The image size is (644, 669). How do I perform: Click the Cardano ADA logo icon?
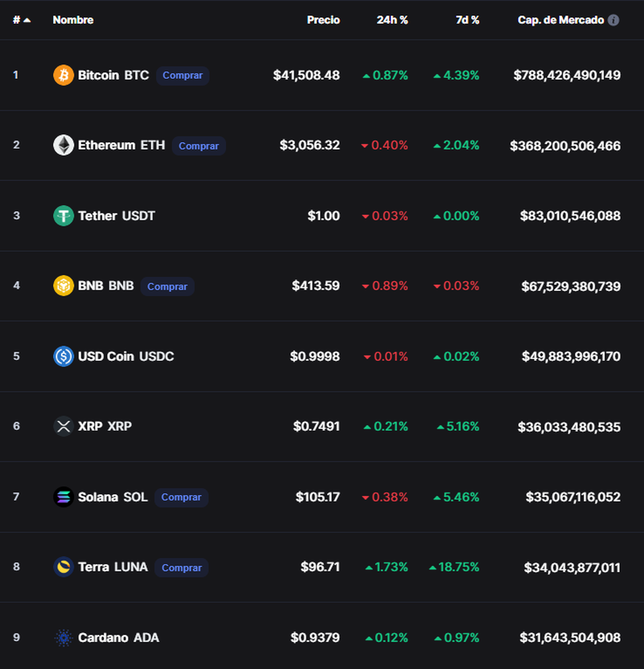[63, 638]
